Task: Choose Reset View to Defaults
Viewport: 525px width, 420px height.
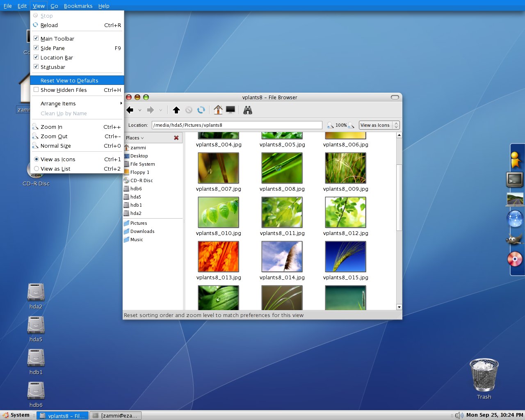Action: (x=77, y=80)
